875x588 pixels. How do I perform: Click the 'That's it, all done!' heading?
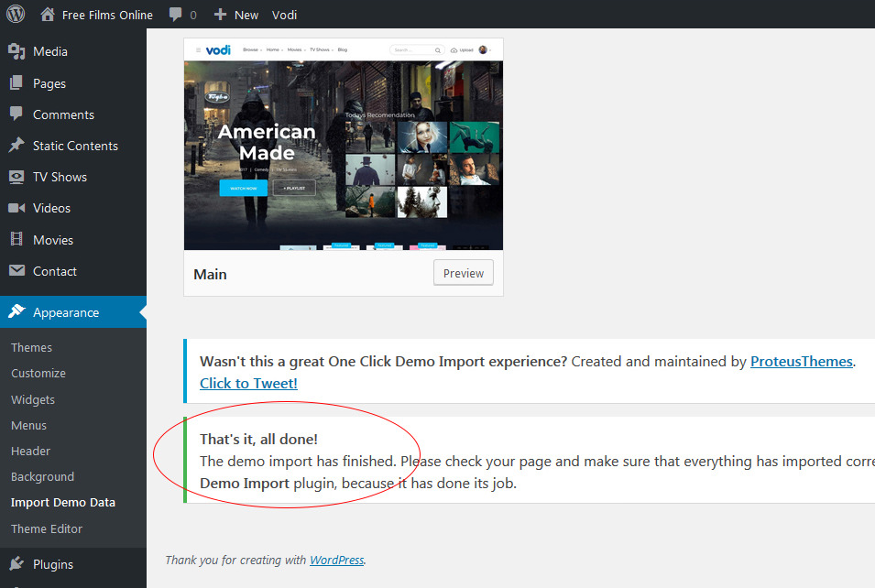coord(258,439)
